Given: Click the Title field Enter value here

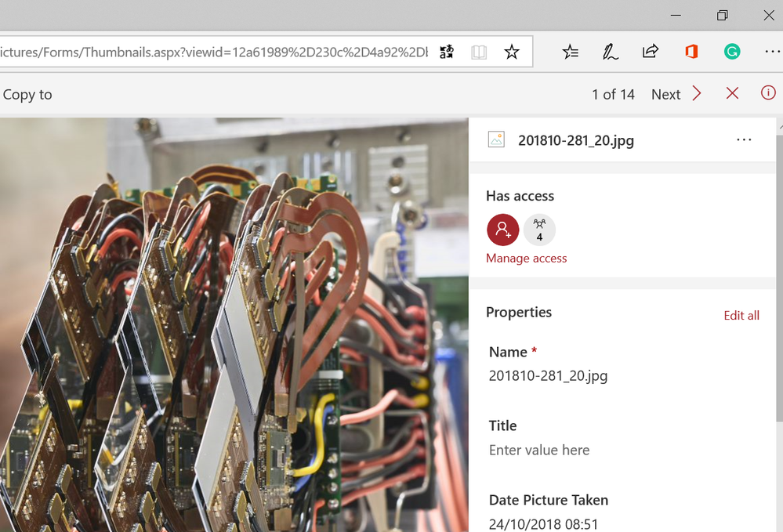Looking at the screenshot, I should point(539,451).
